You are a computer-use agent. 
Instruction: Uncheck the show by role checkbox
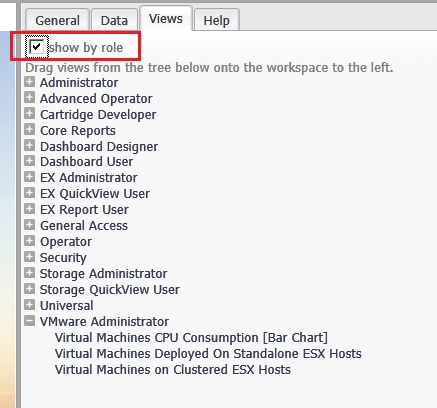click(36, 47)
